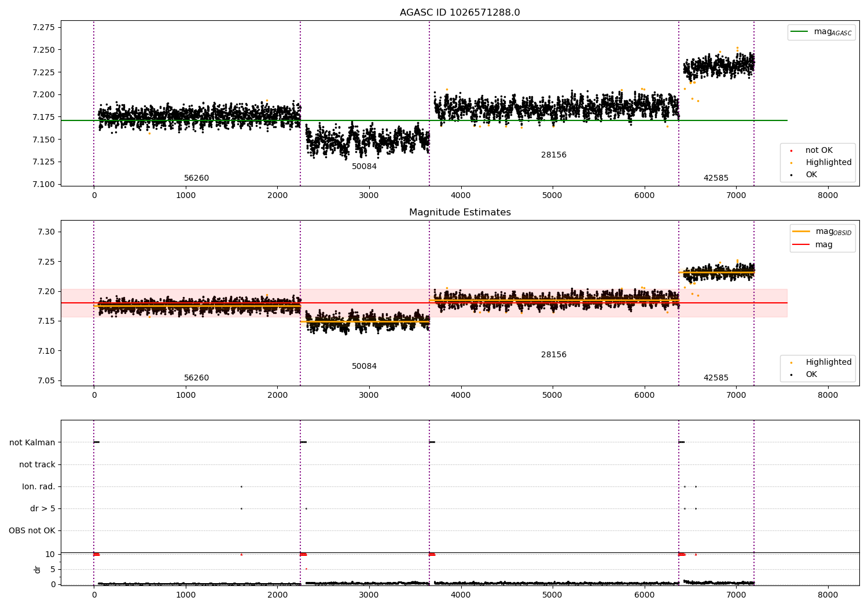Screen dimensions: 868x608
Task: Click label 50084 in Magnitude Estimates plot
Action: pyautogui.click(x=364, y=367)
